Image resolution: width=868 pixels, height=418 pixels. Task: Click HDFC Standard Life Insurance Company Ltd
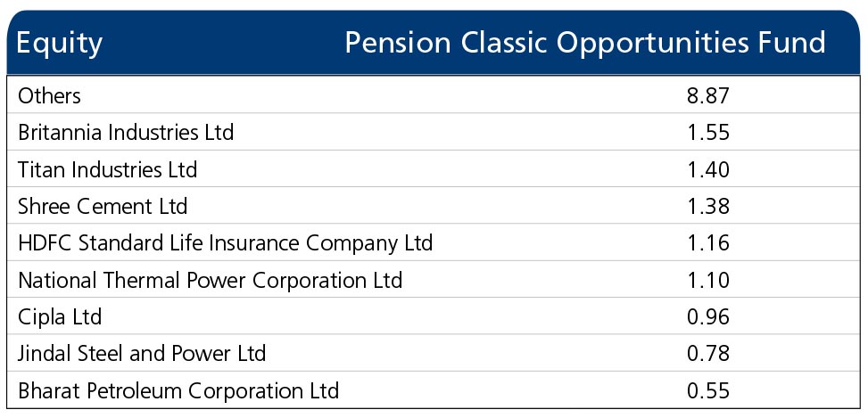coord(226,243)
